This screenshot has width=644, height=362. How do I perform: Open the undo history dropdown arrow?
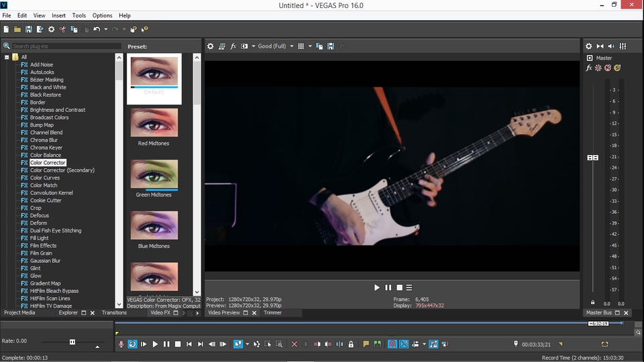(105, 29)
